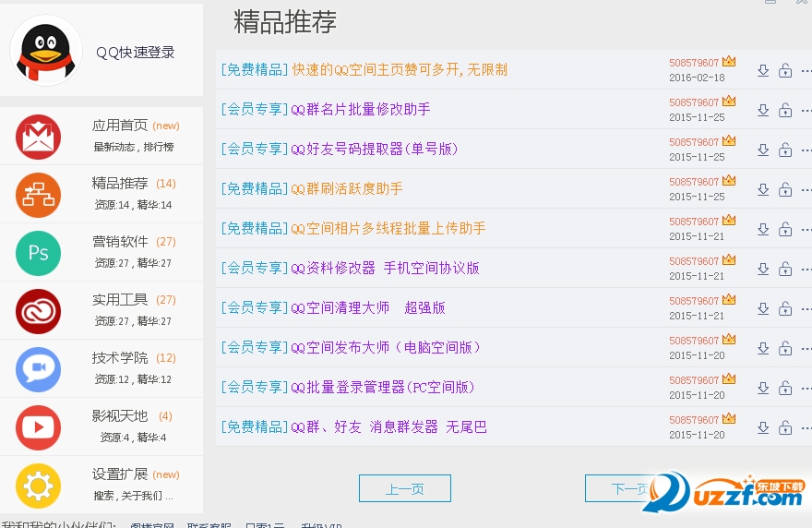812x528 pixels.
Task: Expand more options for 快速的QQ空间主页赞可多开
Action: pos(806,71)
